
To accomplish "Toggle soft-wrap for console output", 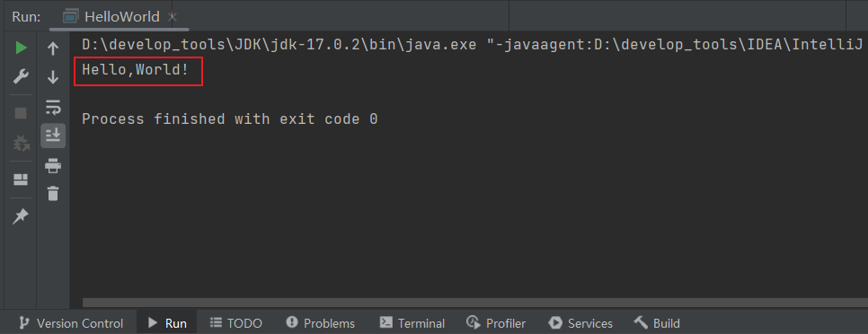I will coord(53,107).
